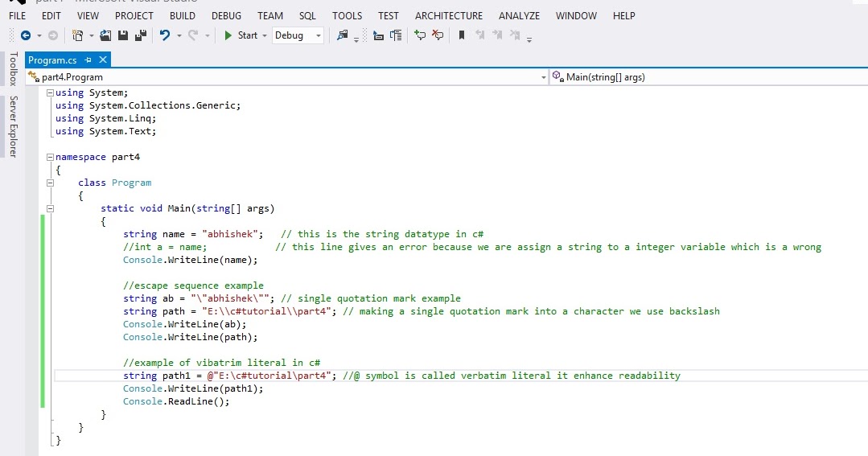Save Program.cs with the single floppy icon
Screen dimensions: 868x456
coord(123,35)
